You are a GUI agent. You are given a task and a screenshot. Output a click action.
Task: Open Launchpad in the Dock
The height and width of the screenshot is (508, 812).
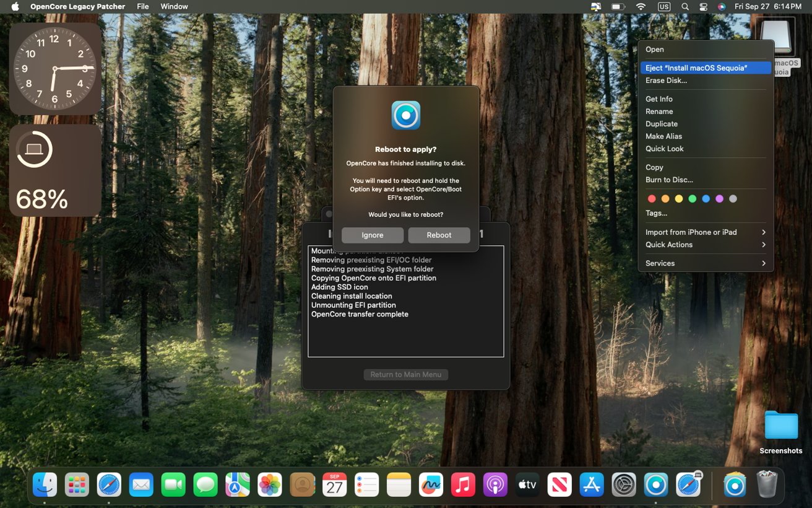click(x=77, y=484)
